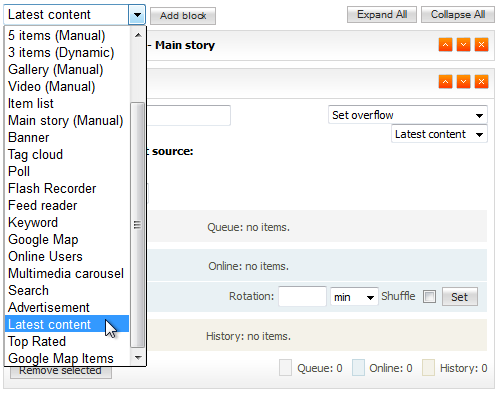
Task: Remove the Main story block
Action: pos(481,45)
